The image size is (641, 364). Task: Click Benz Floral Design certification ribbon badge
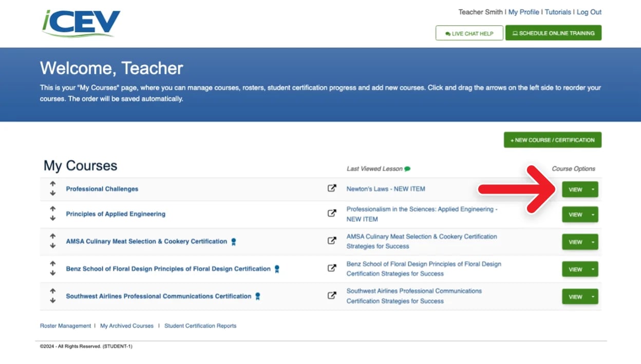(x=277, y=269)
